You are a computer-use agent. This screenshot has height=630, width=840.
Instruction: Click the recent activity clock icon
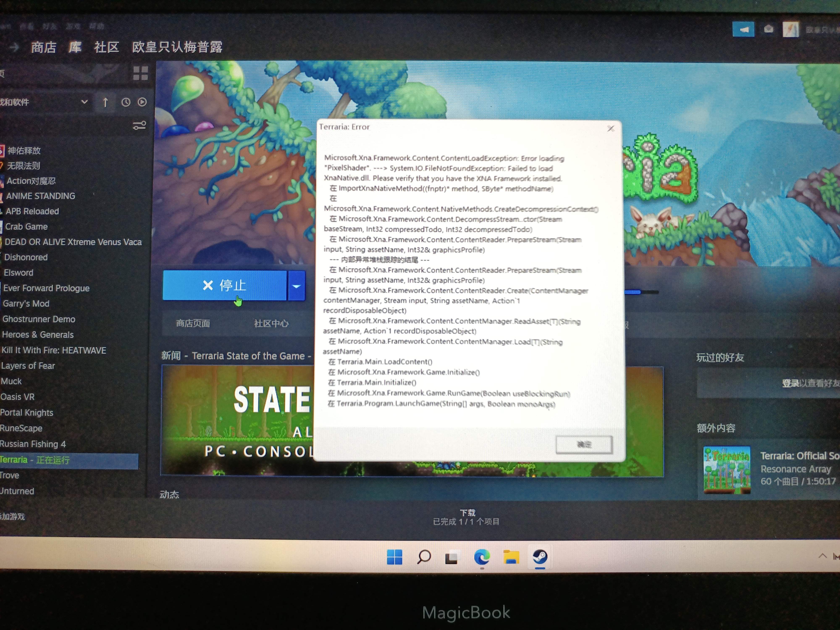click(126, 102)
